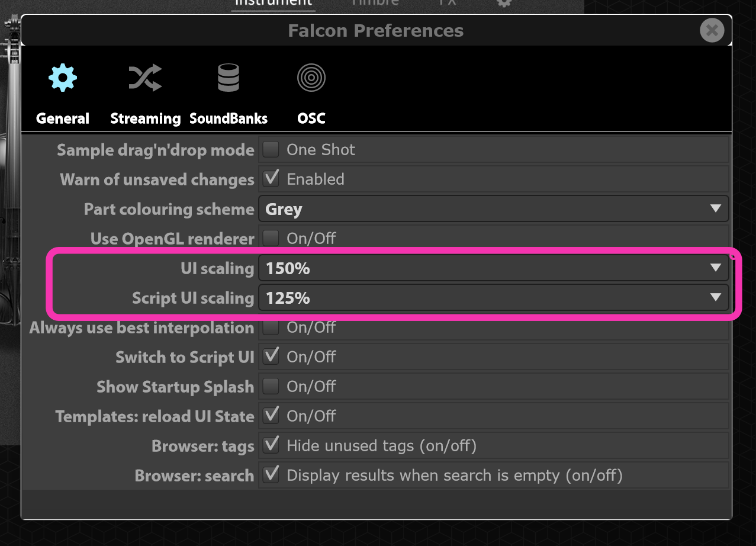Toggle the Use OpenGL renderer checkbox
Screen dimensions: 756x546
point(271,238)
